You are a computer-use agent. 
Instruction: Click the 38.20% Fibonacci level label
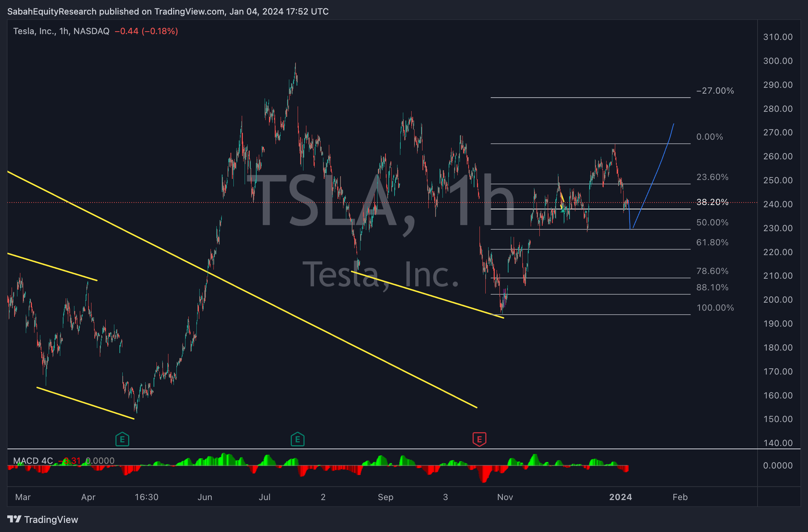[712, 202]
